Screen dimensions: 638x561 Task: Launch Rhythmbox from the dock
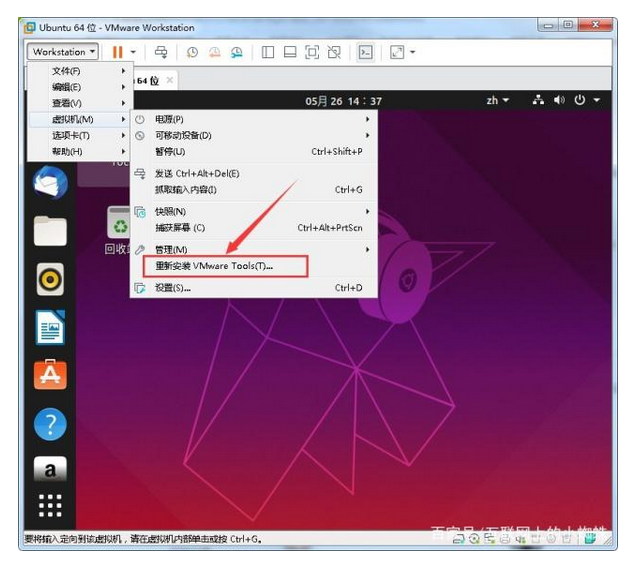point(50,279)
